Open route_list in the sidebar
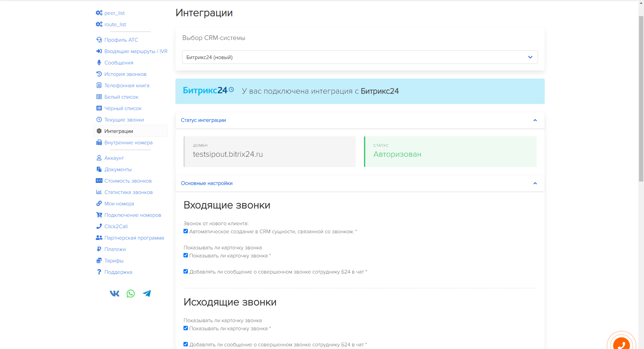The image size is (644, 349). point(115,24)
